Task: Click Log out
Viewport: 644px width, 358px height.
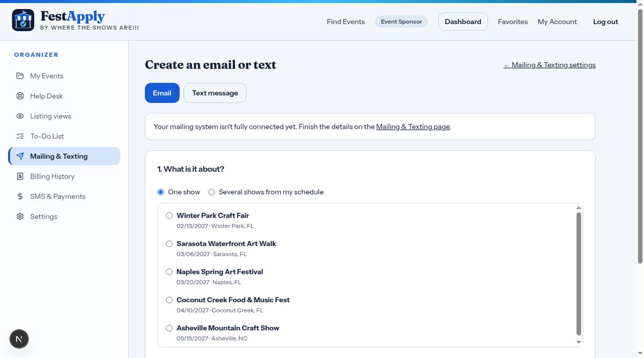Action: coord(605,22)
